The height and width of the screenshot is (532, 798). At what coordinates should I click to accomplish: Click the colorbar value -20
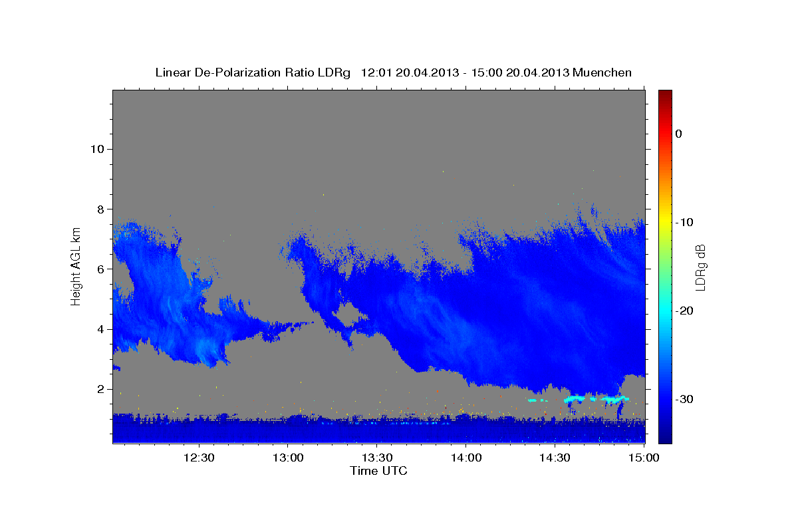[684, 311]
